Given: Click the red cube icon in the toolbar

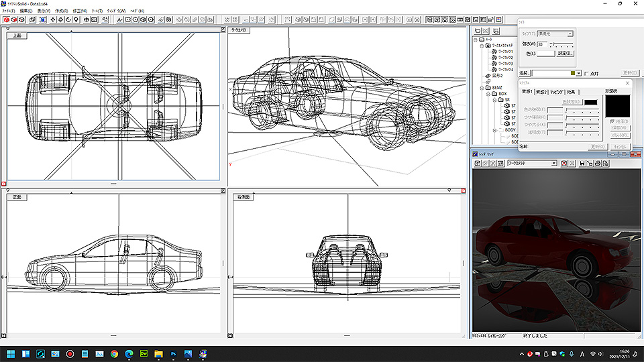Looking at the screenshot, I should tap(5, 20).
